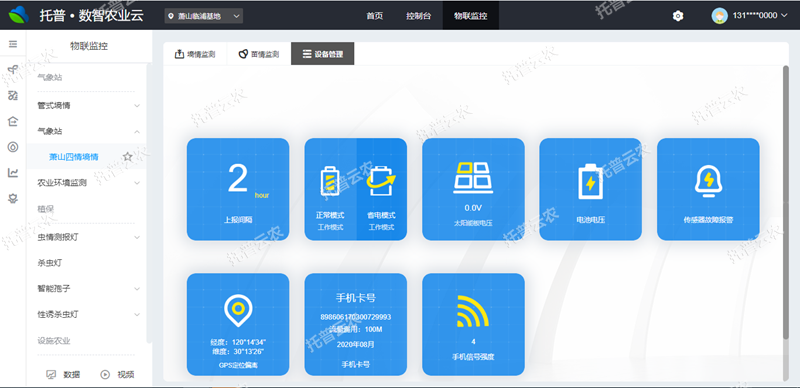This screenshot has height=388, width=800.
Task: Expand the 智能孢子 chevron
Action: click(x=137, y=288)
